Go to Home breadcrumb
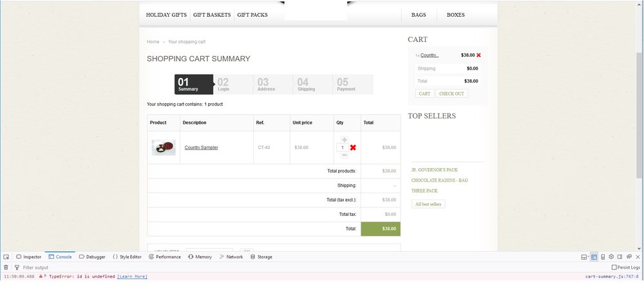The height and width of the screenshot is (297, 644). [153, 42]
